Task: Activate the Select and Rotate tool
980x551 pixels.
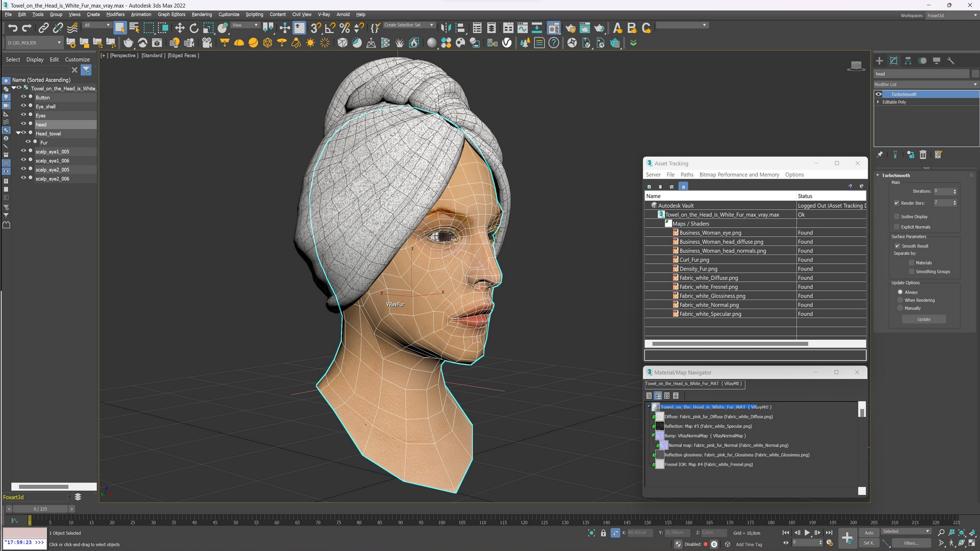Action: (x=194, y=28)
